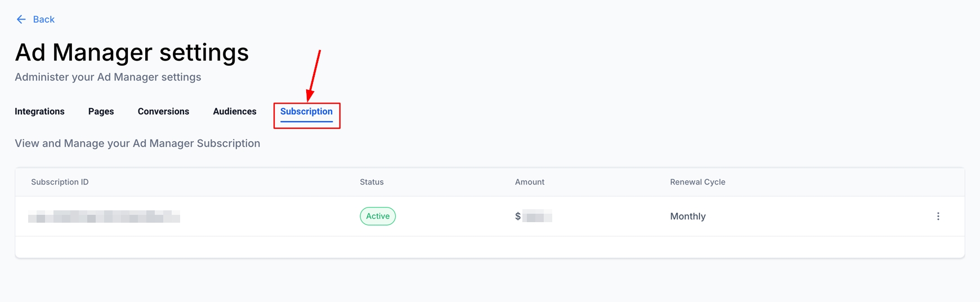This screenshot has width=980, height=302.
Task: Click the Renewal Cycle column header
Action: point(697,182)
